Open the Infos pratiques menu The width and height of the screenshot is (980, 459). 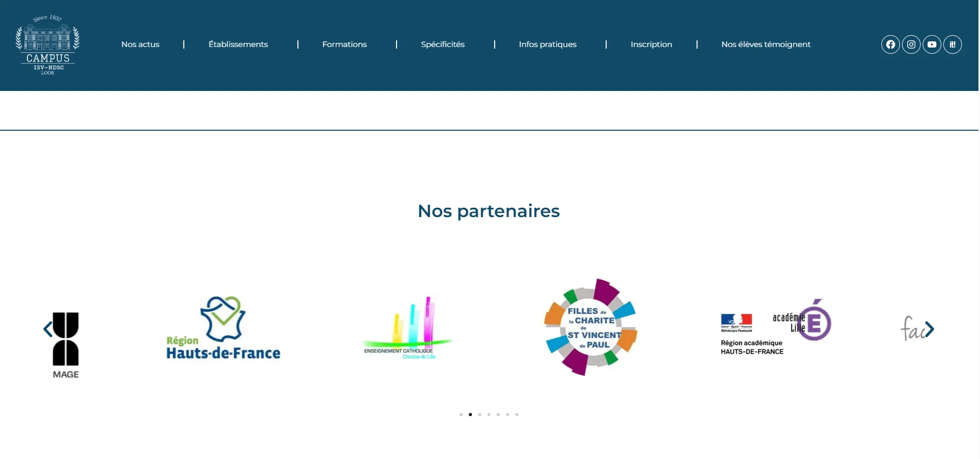[x=548, y=44]
